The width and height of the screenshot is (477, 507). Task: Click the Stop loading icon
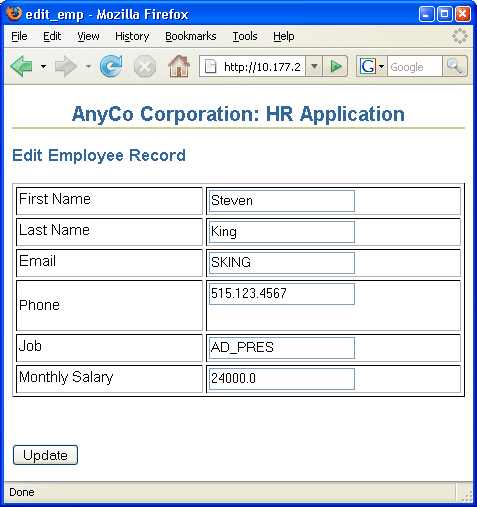click(145, 66)
